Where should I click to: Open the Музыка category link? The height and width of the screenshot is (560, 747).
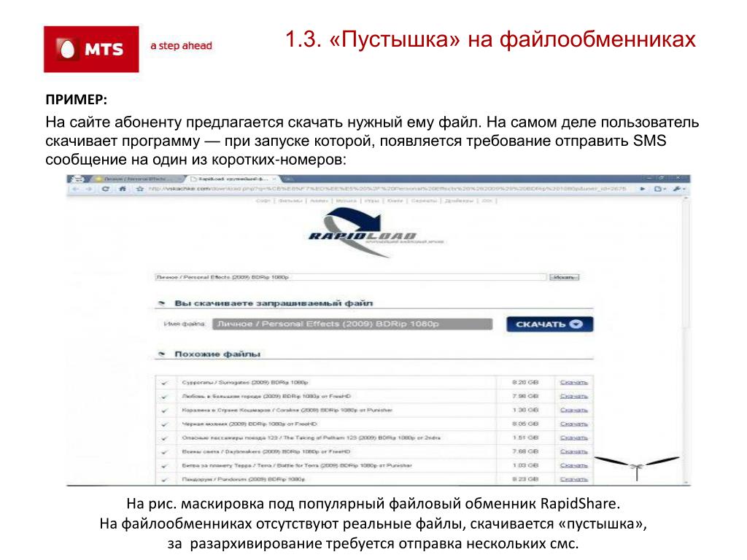point(347,201)
